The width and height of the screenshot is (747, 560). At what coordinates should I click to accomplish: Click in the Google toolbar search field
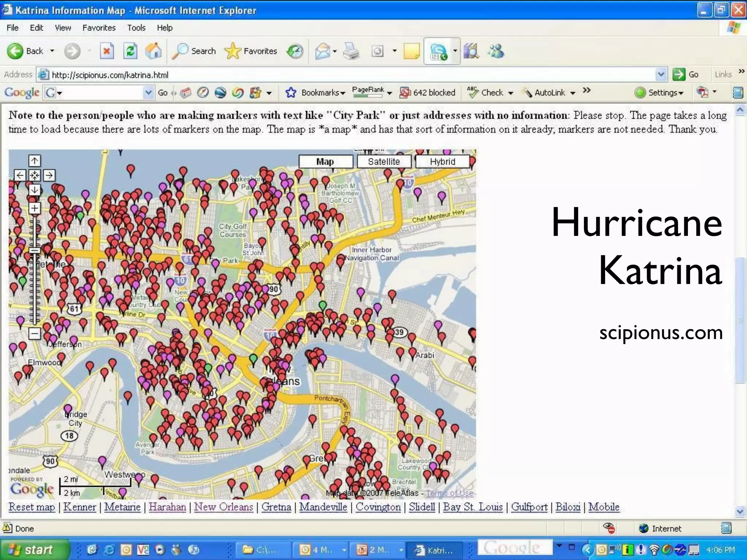point(98,93)
